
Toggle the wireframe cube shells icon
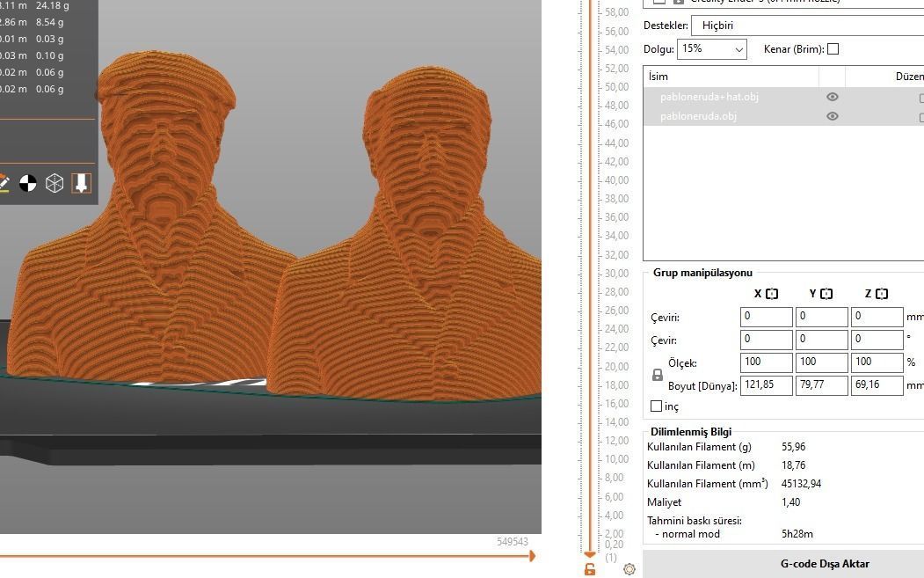click(55, 183)
